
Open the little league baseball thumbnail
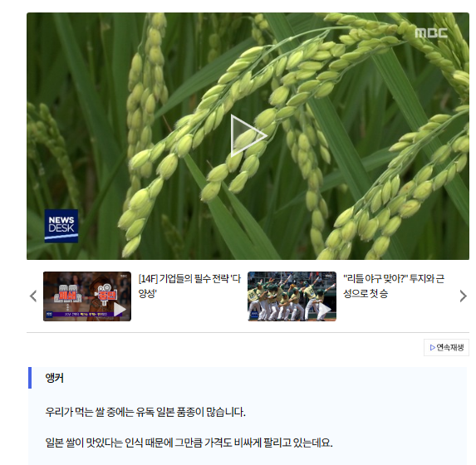tap(292, 296)
